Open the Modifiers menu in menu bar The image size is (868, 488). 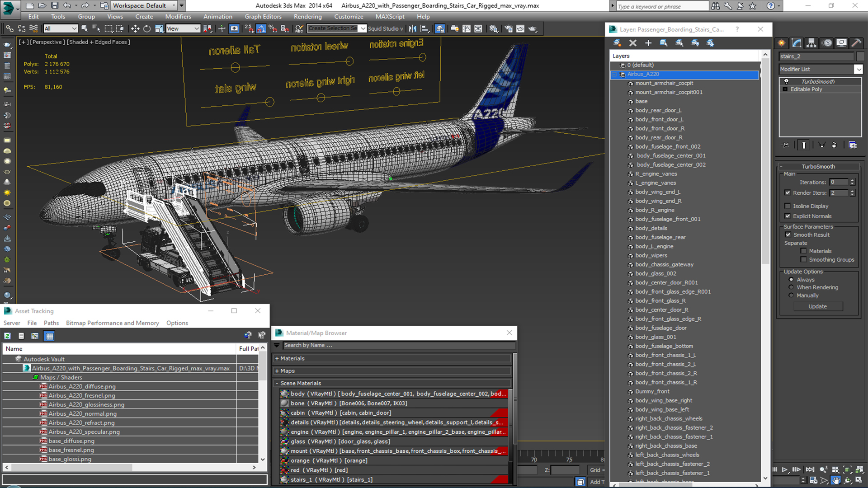(x=178, y=16)
